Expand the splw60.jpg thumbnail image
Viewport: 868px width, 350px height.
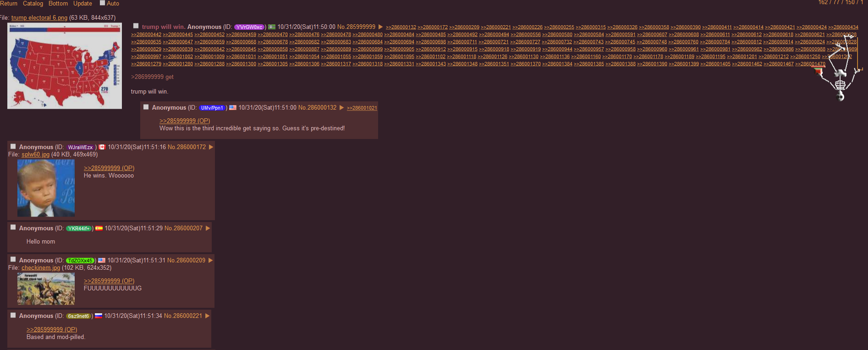click(46, 188)
